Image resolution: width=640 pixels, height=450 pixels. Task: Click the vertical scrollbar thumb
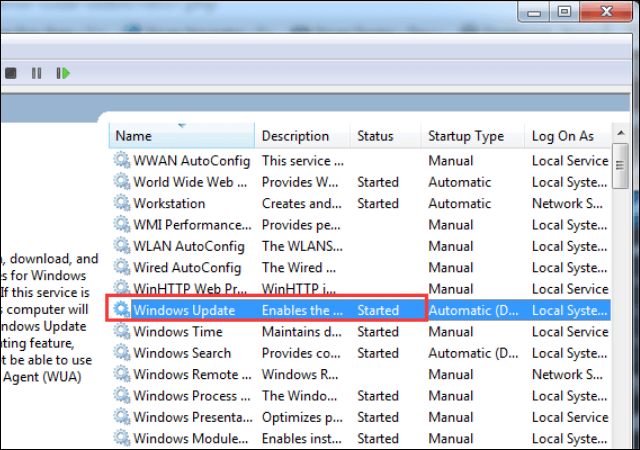621,166
